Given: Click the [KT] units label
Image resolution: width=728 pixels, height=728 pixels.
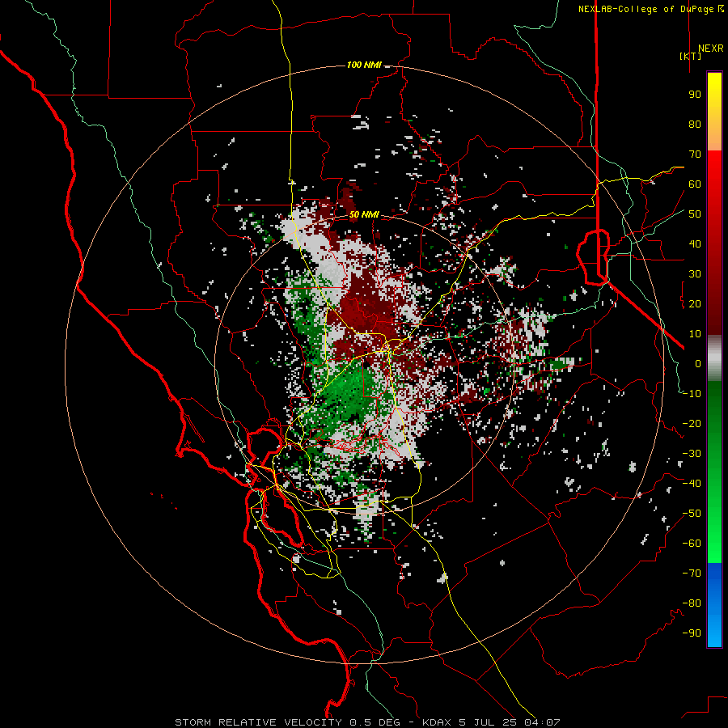Looking at the screenshot, I should [691, 56].
